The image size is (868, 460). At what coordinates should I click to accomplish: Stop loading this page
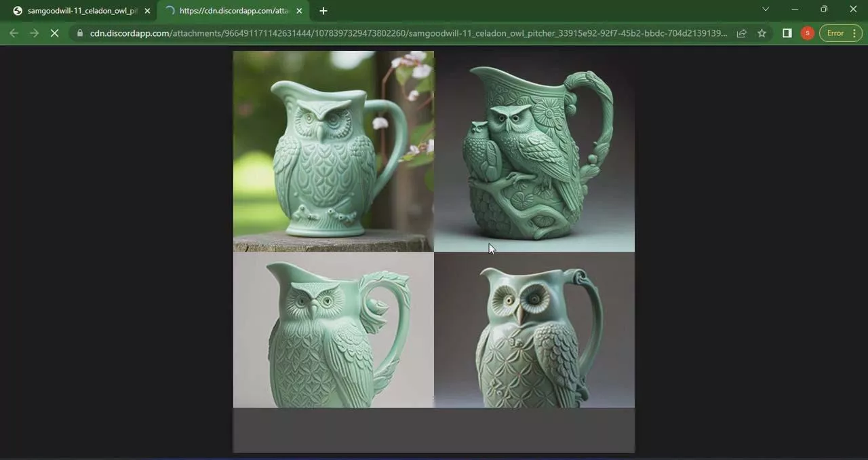pyautogui.click(x=55, y=33)
